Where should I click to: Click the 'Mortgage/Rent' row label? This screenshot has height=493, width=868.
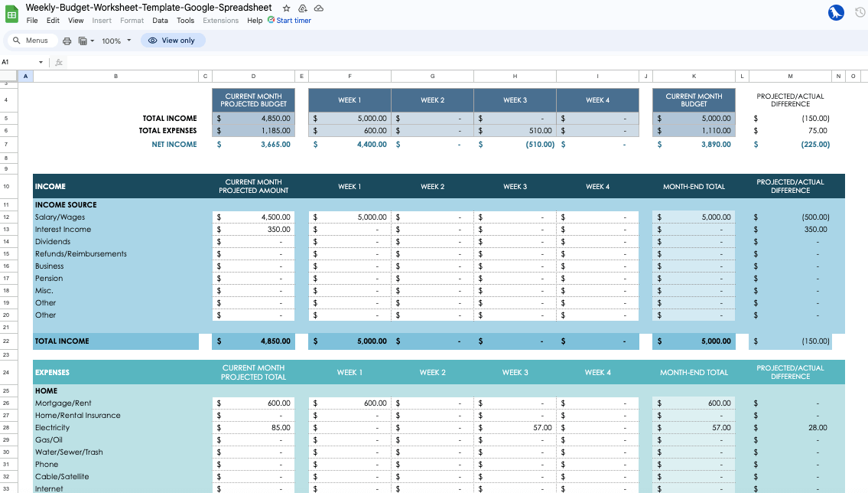click(63, 403)
